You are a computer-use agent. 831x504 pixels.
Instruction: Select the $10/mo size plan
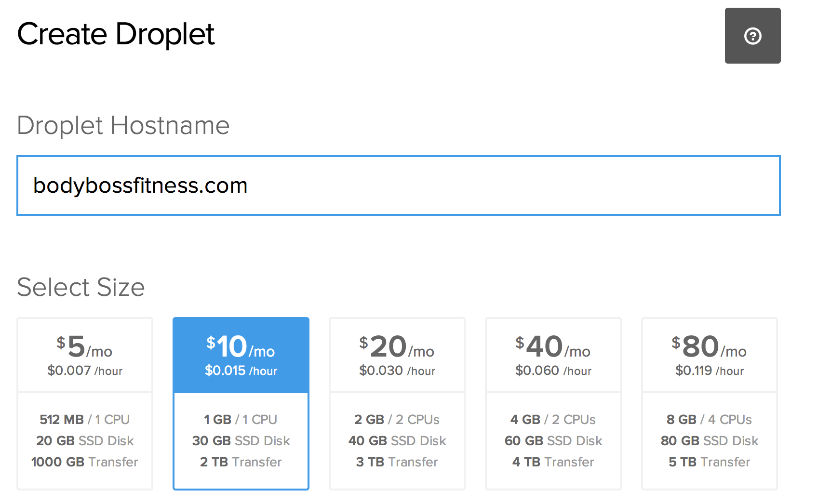pyautogui.click(x=241, y=404)
